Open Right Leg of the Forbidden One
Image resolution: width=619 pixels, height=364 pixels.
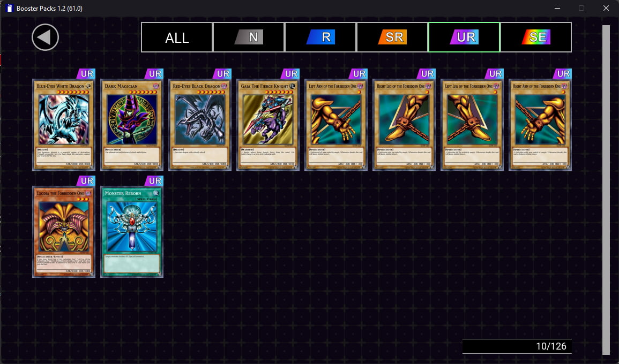(x=404, y=125)
